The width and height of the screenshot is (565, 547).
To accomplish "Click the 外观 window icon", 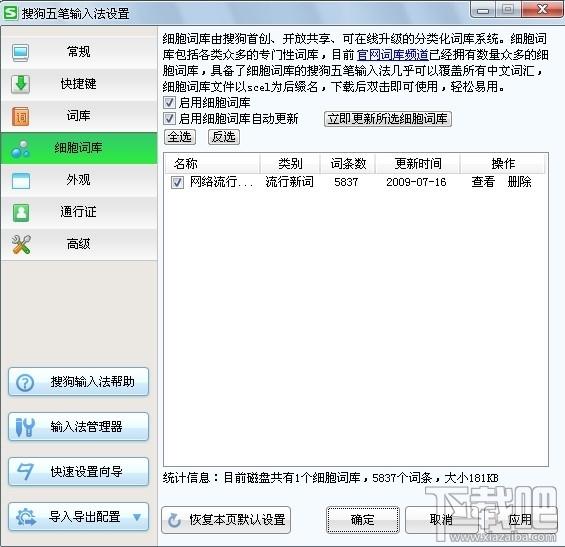I will coord(21,180).
